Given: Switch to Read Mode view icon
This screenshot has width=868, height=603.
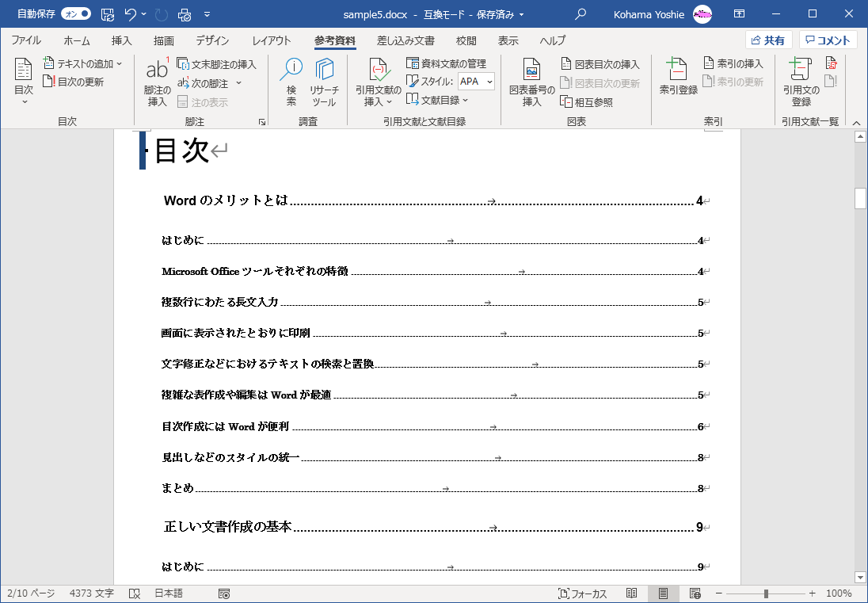Looking at the screenshot, I should point(632,593).
